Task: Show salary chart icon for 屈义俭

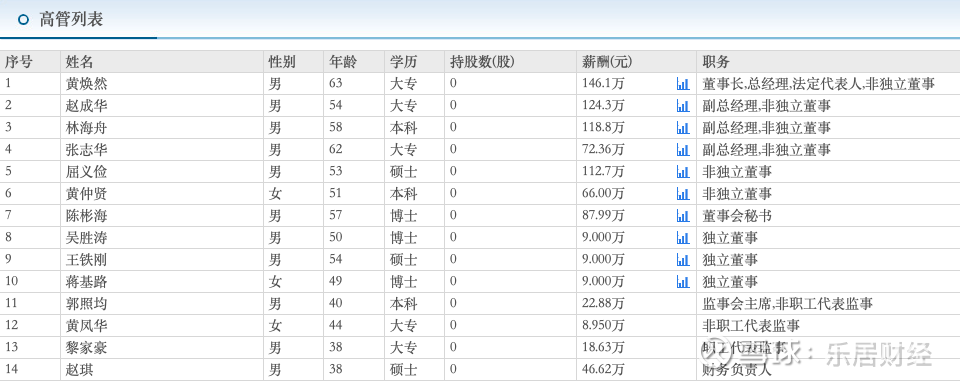Action: (683, 172)
